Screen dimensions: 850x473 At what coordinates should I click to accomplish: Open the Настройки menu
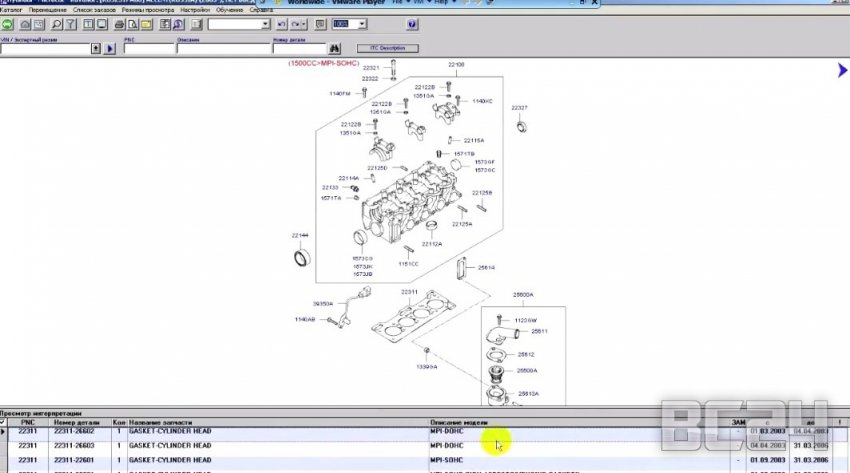coord(195,9)
